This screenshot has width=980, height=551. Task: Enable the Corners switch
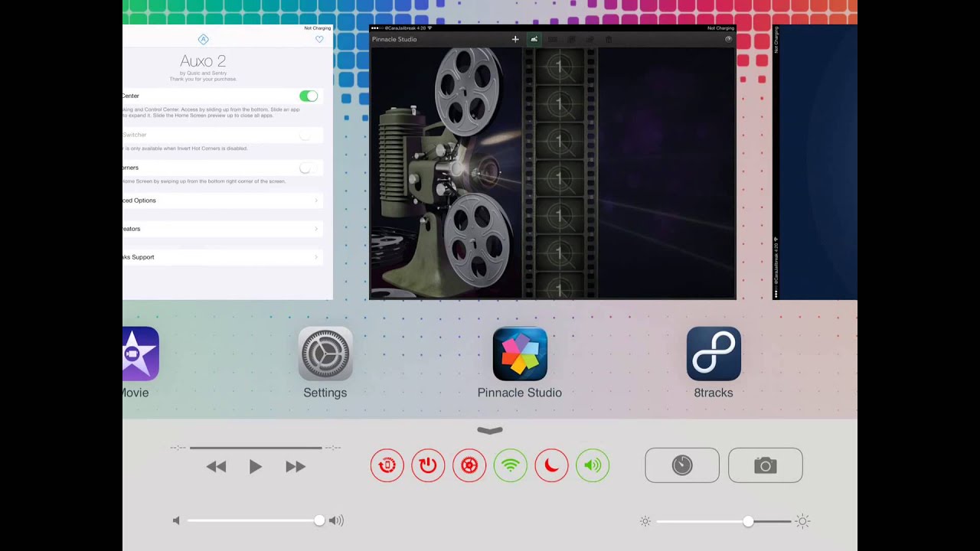coord(309,168)
